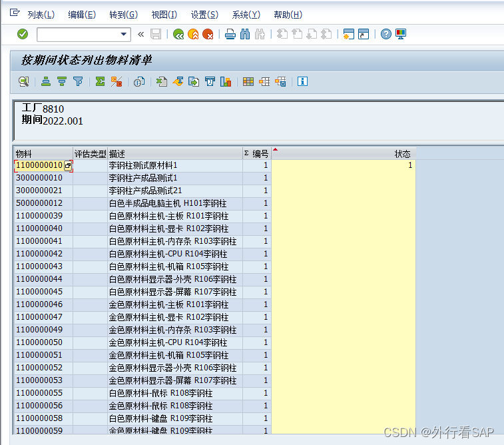The image size is (504, 445).
Task: Open the 转到(G) menu
Action: pyautogui.click(x=123, y=15)
